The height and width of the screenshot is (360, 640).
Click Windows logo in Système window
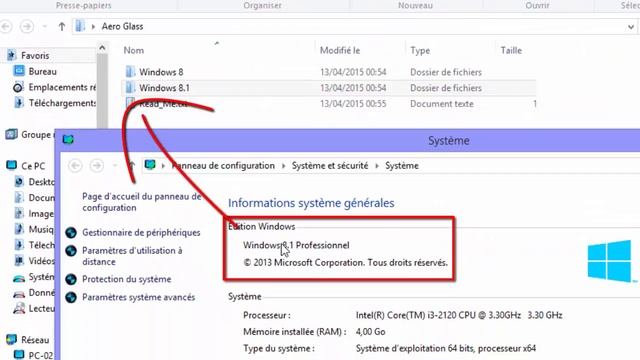610,261
